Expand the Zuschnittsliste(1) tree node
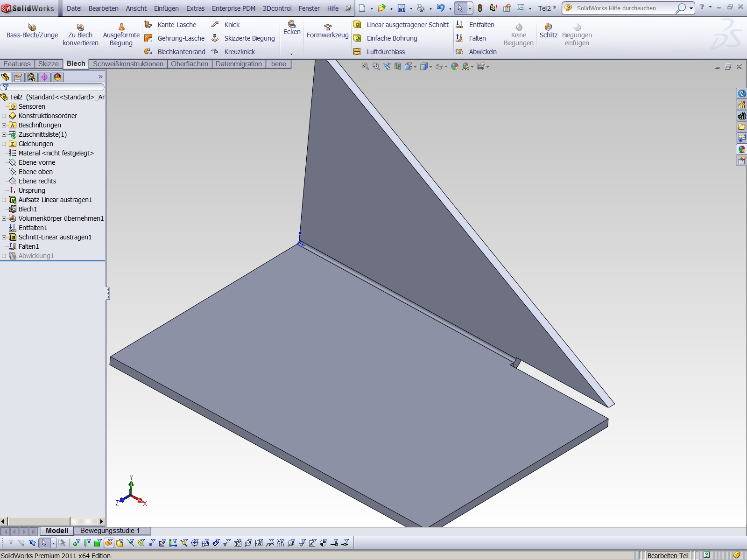 tap(4, 134)
